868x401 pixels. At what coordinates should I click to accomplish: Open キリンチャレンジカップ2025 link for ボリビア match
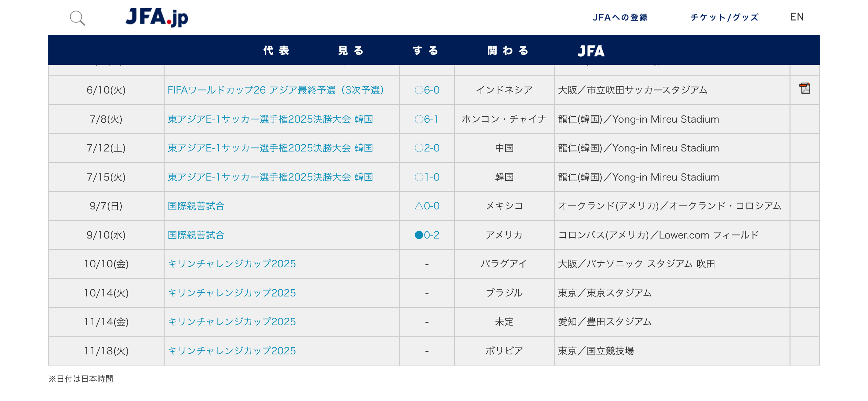coord(231,351)
